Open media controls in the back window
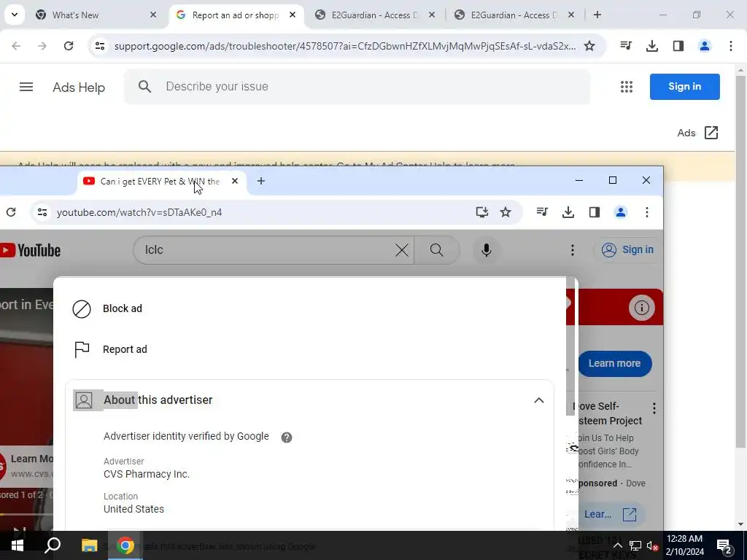The height and width of the screenshot is (560, 747). coord(626,46)
